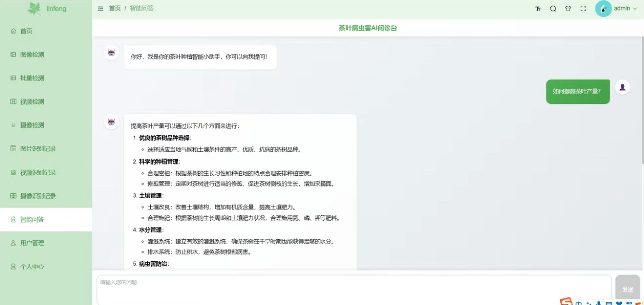The width and height of the screenshot is (644, 305).
Task: Open the 用户管理 menu item
Action: click(x=31, y=243)
